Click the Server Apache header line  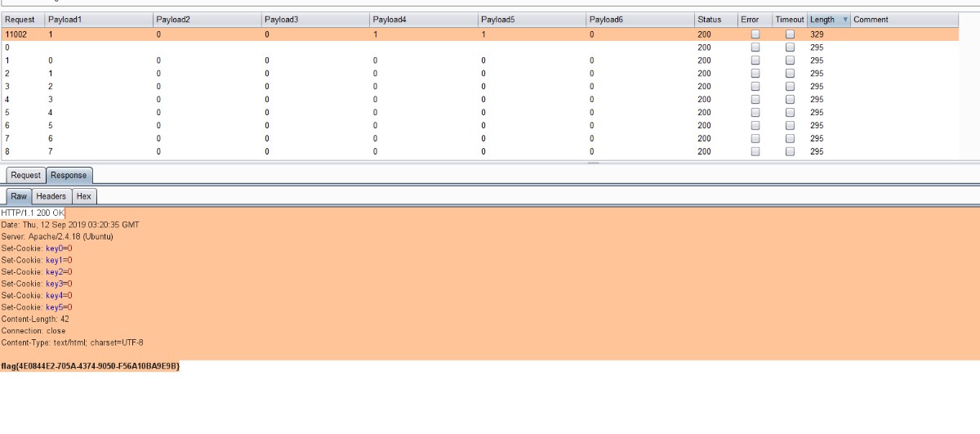(57, 236)
